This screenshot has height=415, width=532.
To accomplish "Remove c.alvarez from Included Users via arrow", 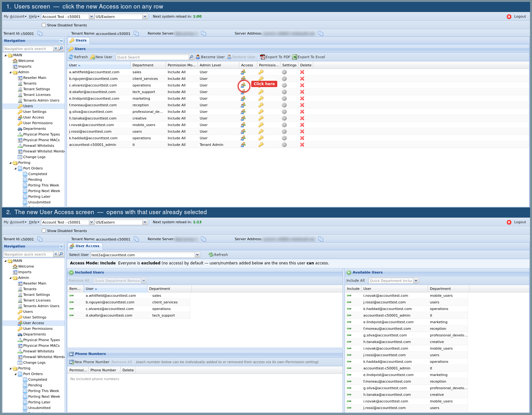I will 71,309.
